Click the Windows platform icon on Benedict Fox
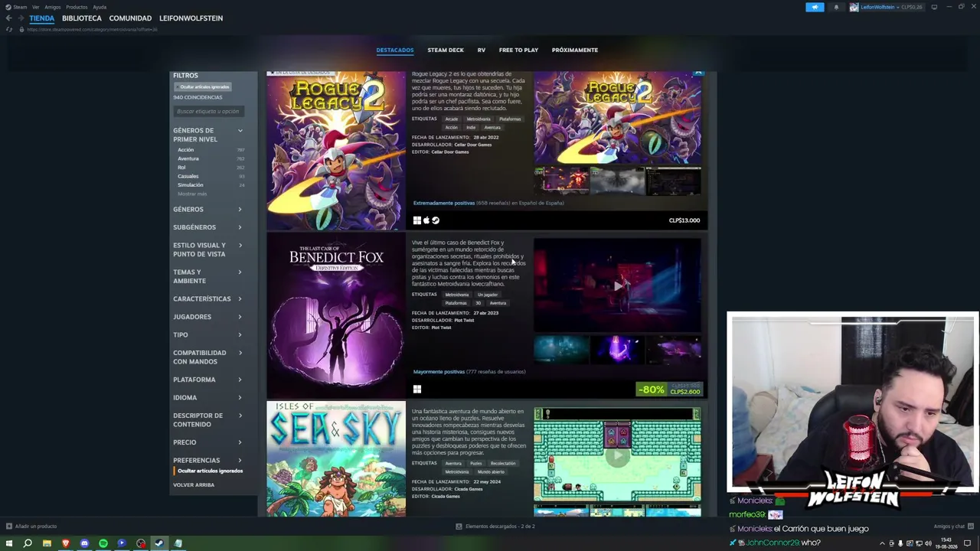 point(417,390)
